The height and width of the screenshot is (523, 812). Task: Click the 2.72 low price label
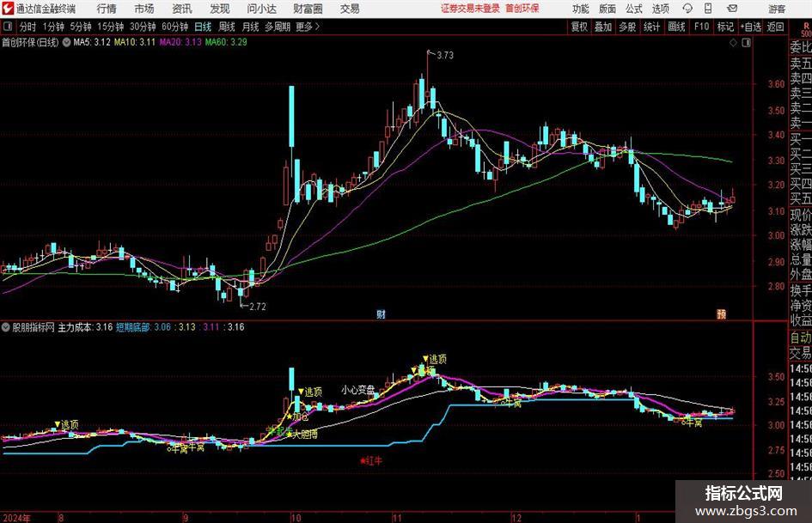pos(258,307)
